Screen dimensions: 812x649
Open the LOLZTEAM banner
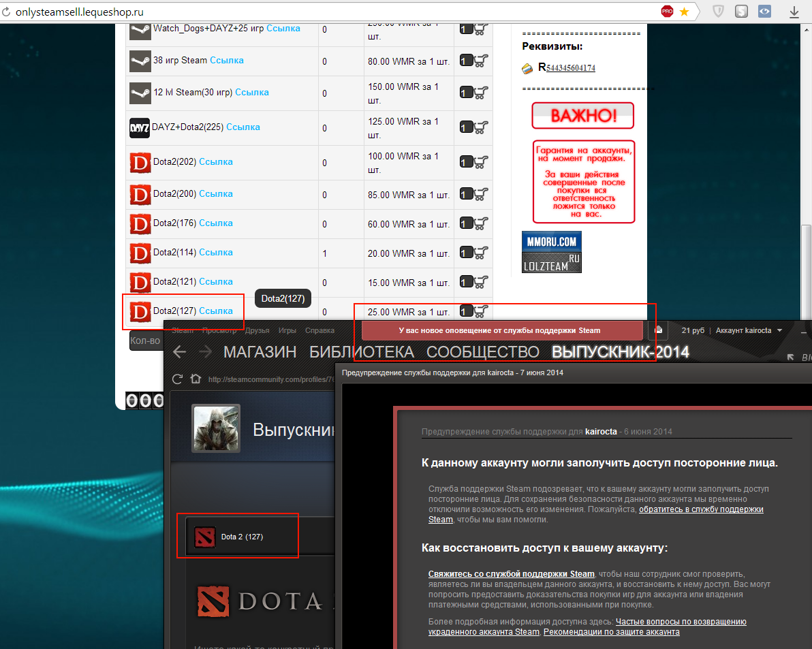(552, 262)
